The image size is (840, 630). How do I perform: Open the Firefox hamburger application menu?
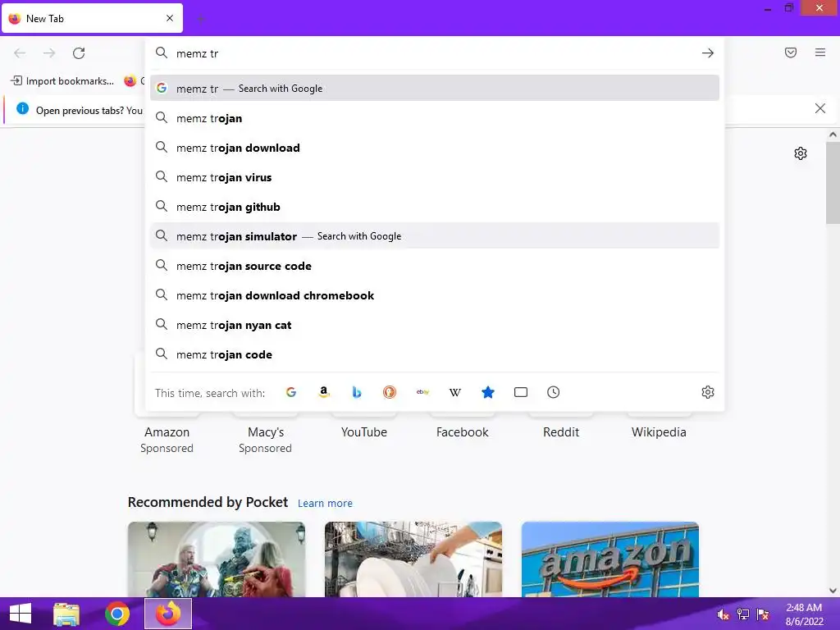pos(820,52)
